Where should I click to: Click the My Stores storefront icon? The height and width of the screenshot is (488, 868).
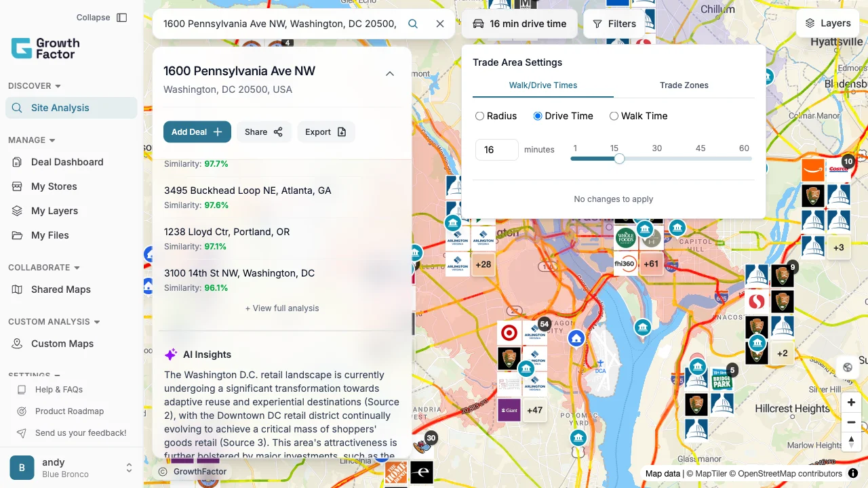15,186
